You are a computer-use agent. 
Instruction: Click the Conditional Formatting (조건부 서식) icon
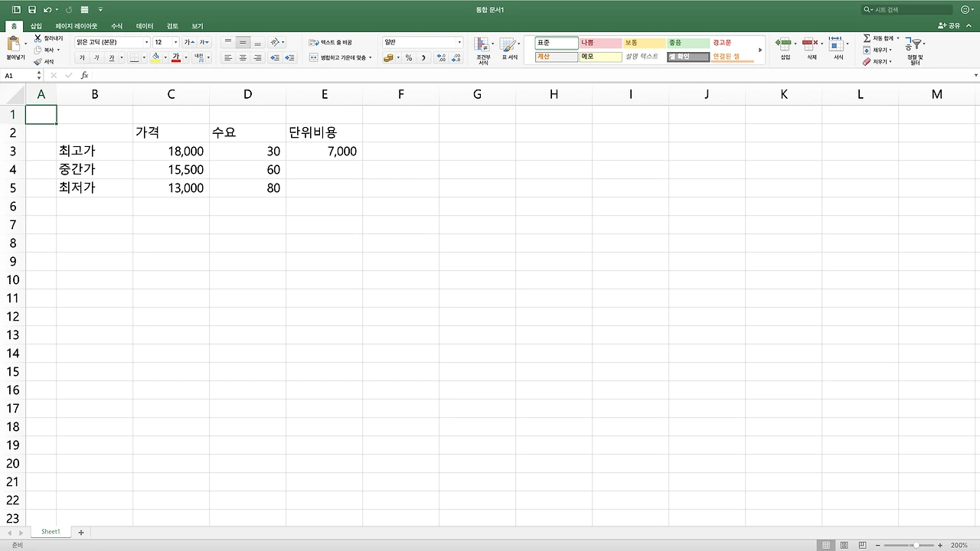pos(482,45)
